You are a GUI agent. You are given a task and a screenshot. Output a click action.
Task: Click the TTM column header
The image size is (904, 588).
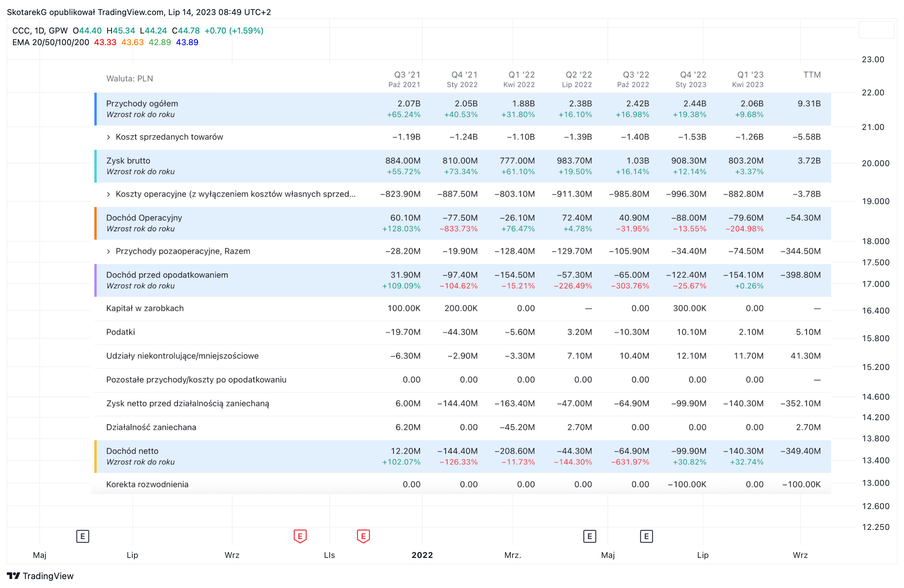click(812, 75)
